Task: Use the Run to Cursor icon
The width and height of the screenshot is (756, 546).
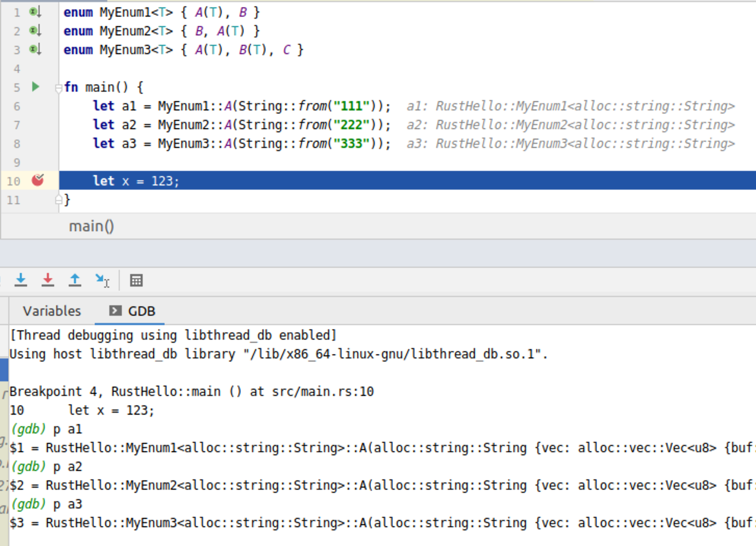Action: (x=102, y=280)
